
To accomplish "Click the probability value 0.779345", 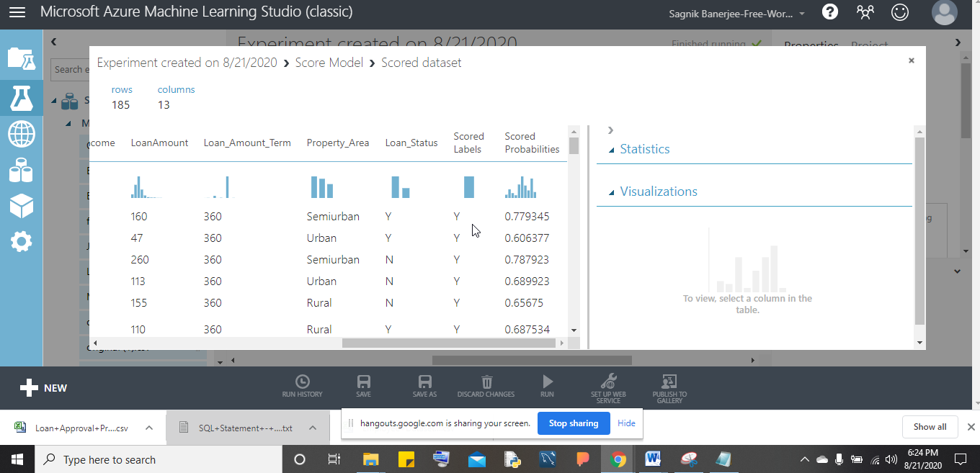I will (527, 216).
